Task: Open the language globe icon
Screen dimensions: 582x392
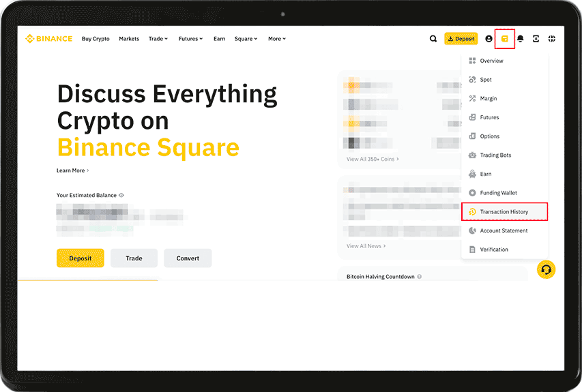Action: click(x=552, y=39)
